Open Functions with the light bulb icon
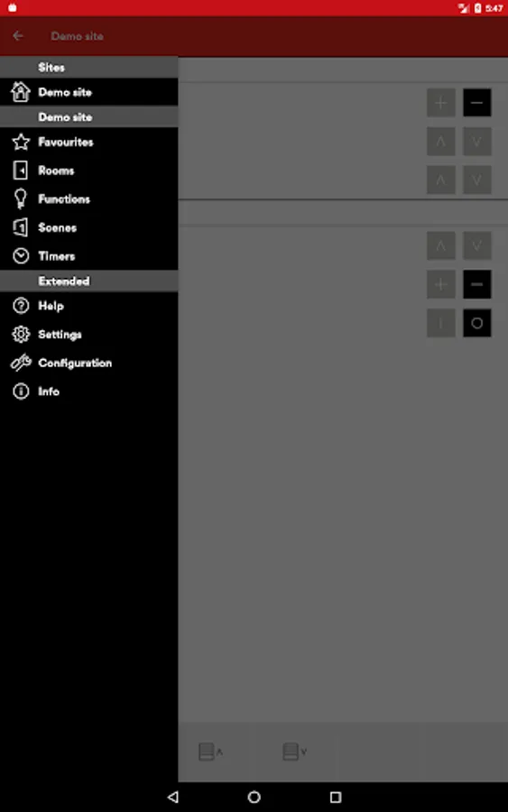The height and width of the screenshot is (812, 508). click(x=88, y=198)
